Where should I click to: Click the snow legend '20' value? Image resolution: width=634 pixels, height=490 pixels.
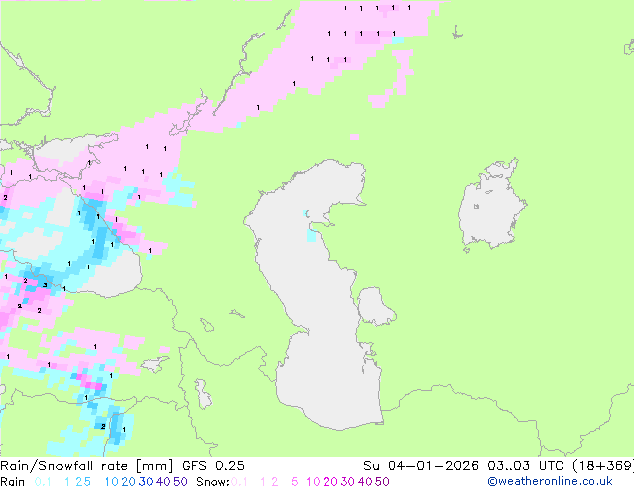click(x=330, y=482)
